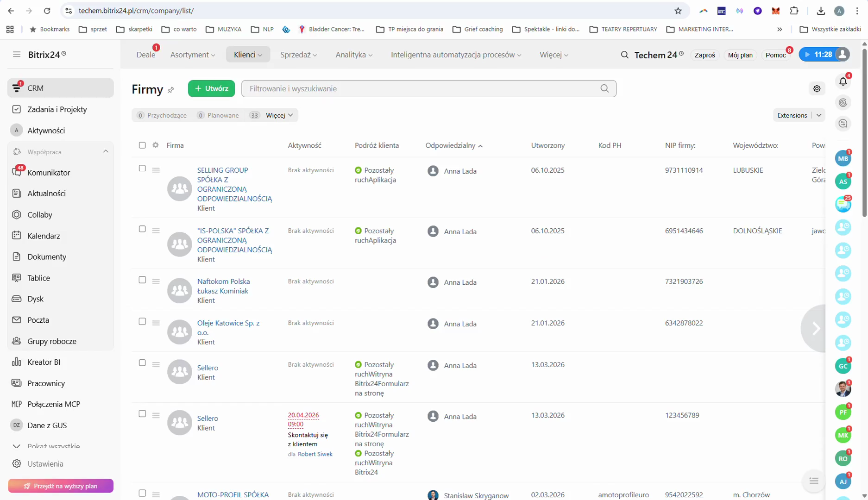Expand the top Więcej menu

point(554,55)
